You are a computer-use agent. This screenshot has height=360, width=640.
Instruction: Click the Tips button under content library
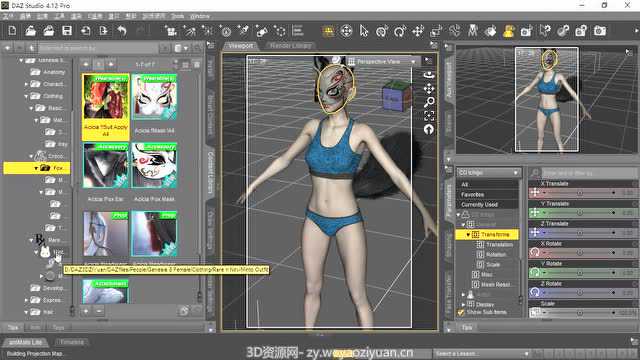point(13,327)
